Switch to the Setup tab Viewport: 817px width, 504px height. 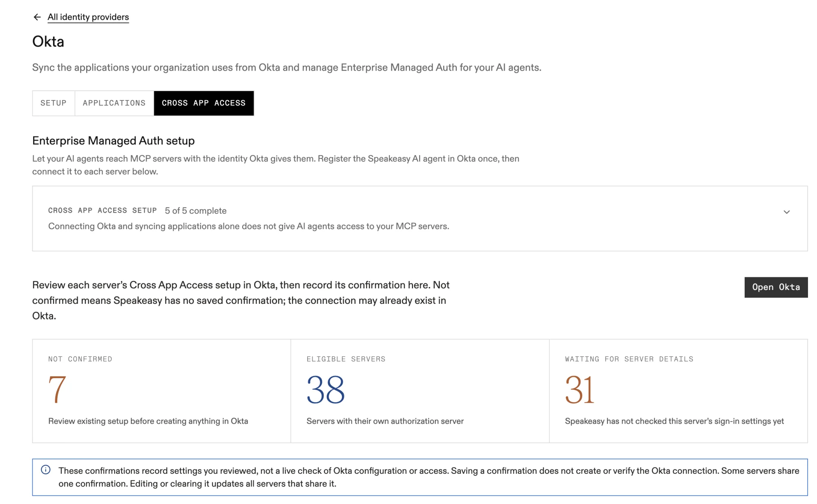[54, 103]
